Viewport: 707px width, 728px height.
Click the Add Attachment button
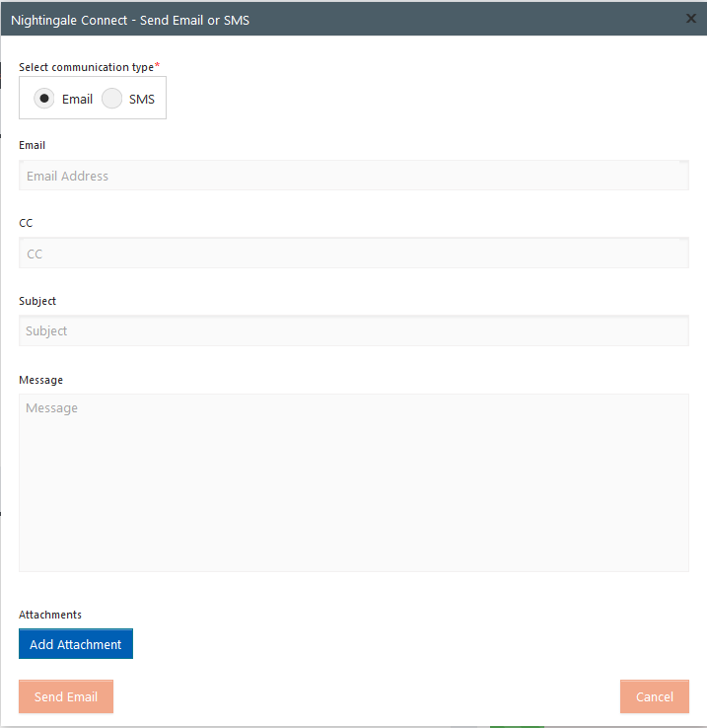pyautogui.click(x=76, y=644)
